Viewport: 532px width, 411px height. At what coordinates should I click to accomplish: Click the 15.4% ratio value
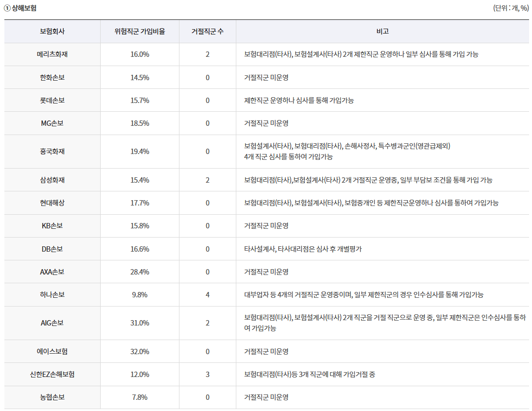[x=140, y=180]
